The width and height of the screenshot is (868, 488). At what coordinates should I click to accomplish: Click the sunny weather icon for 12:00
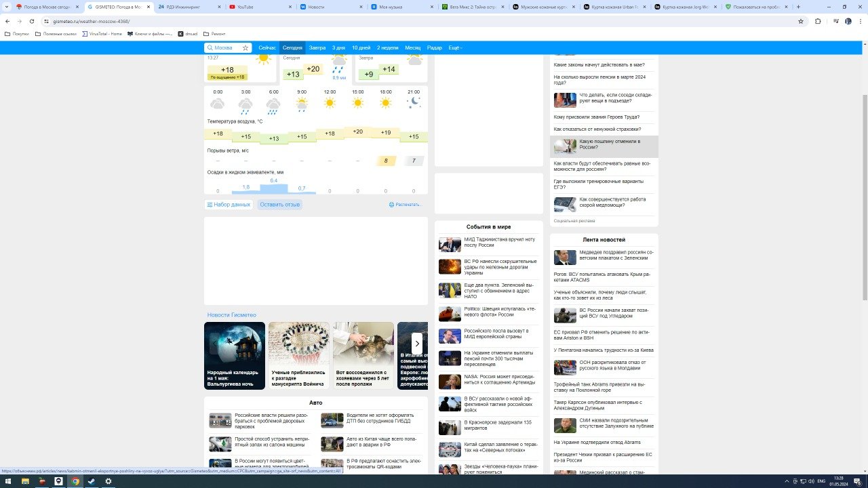(329, 102)
